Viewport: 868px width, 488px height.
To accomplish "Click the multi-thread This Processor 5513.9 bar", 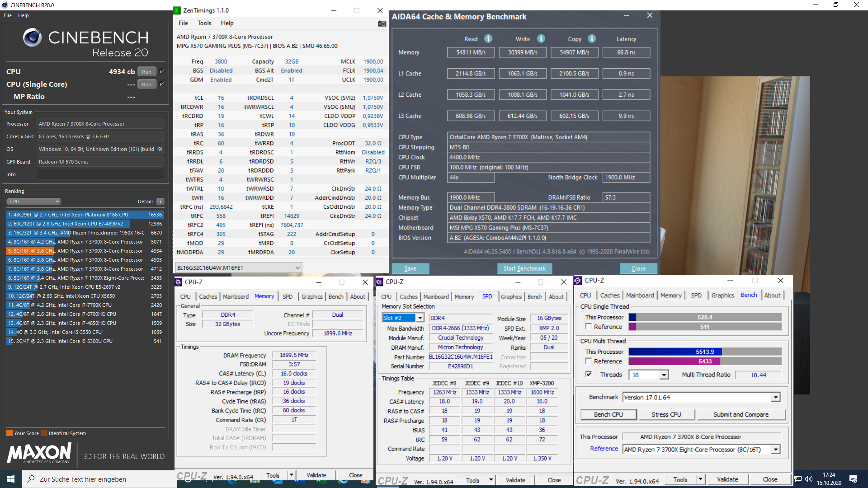I will (705, 352).
